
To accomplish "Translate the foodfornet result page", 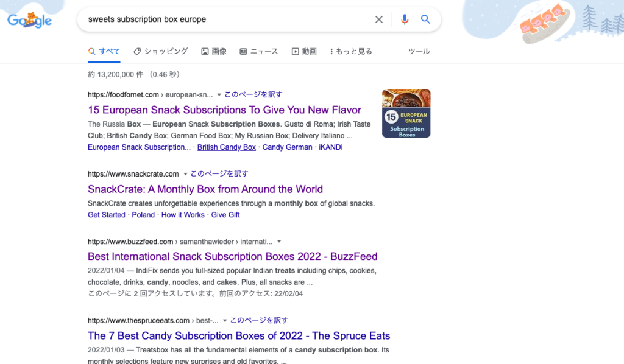I will [x=253, y=94].
